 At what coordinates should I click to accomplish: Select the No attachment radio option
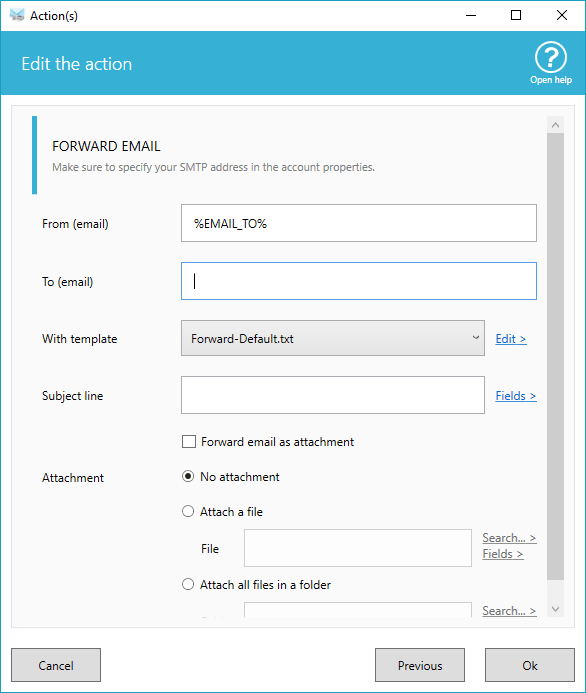(188, 476)
